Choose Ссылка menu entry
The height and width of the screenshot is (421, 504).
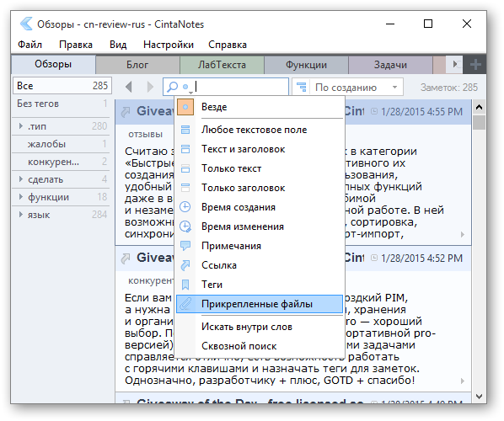point(260,265)
